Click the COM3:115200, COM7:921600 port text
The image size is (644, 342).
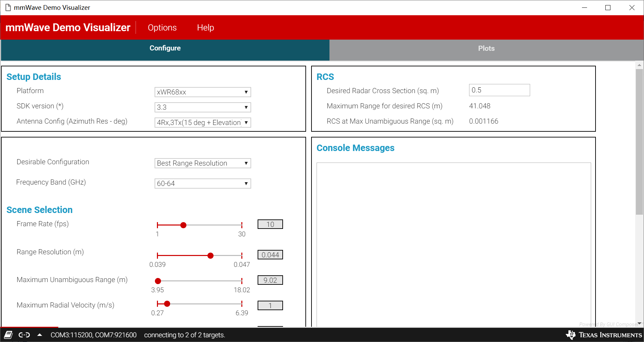click(94, 335)
